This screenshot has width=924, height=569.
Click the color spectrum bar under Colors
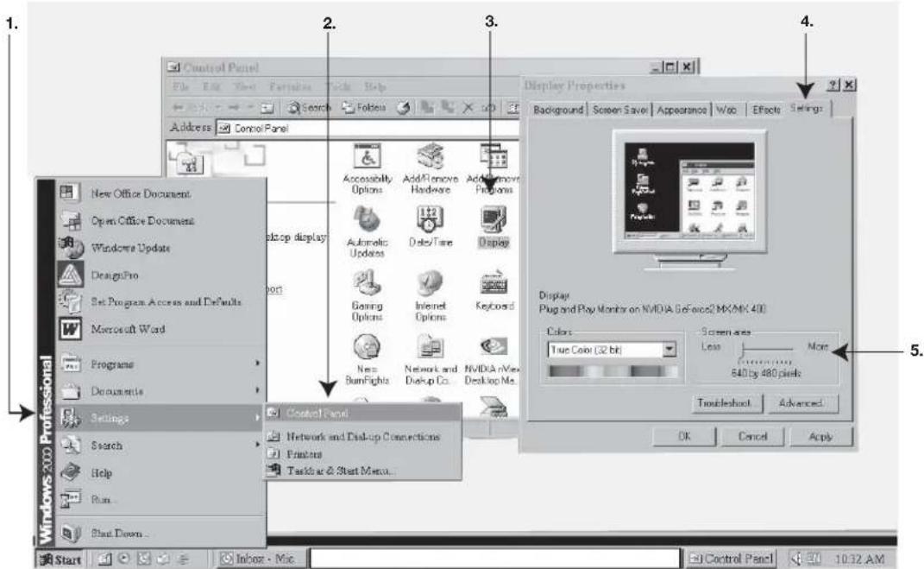tap(613, 371)
